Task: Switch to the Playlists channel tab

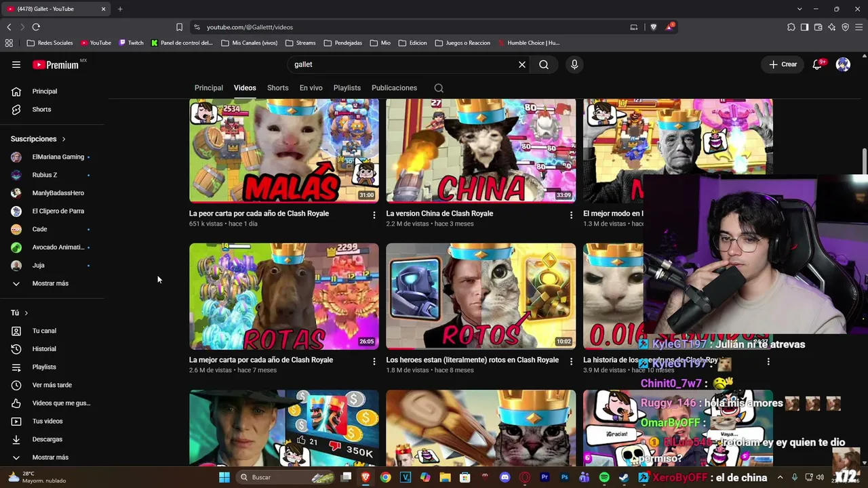Action: 347,88
